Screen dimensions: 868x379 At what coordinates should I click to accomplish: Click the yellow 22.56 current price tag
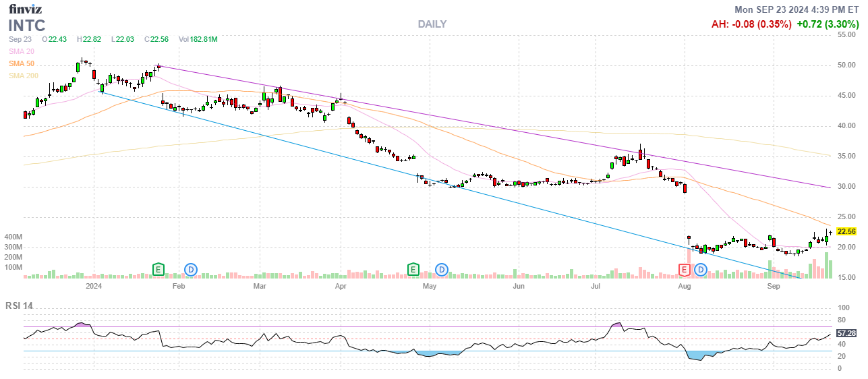click(846, 231)
